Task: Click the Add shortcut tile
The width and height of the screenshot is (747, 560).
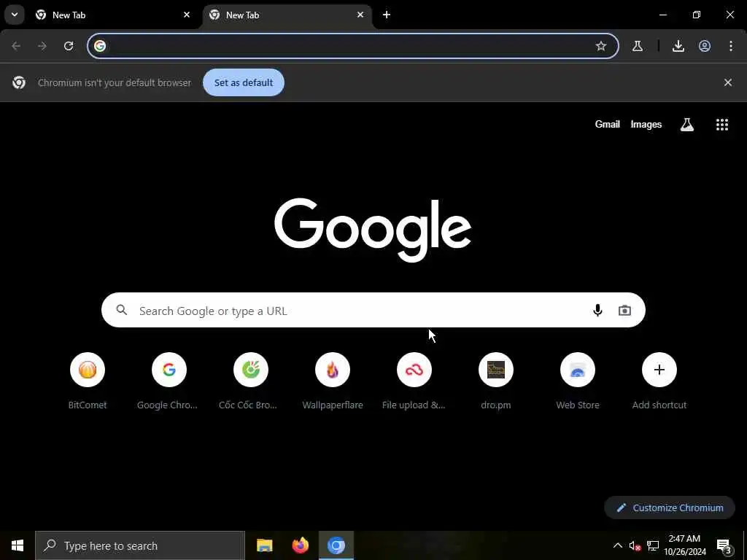Action: pos(659,381)
